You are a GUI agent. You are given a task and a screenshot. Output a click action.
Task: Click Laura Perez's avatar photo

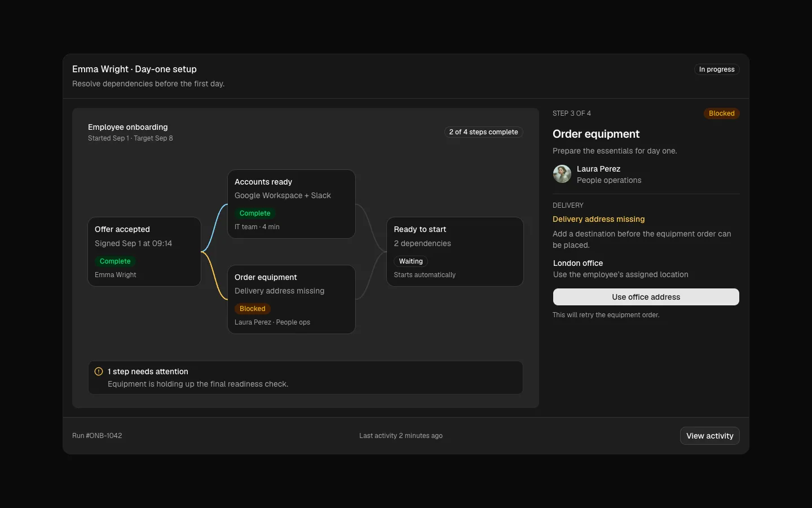click(x=562, y=174)
